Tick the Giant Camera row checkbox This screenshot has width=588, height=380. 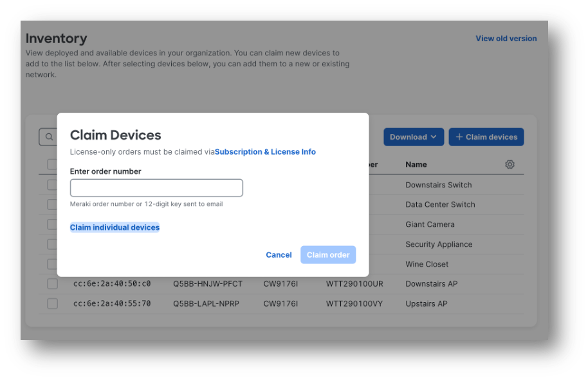click(x=51, y=224)
